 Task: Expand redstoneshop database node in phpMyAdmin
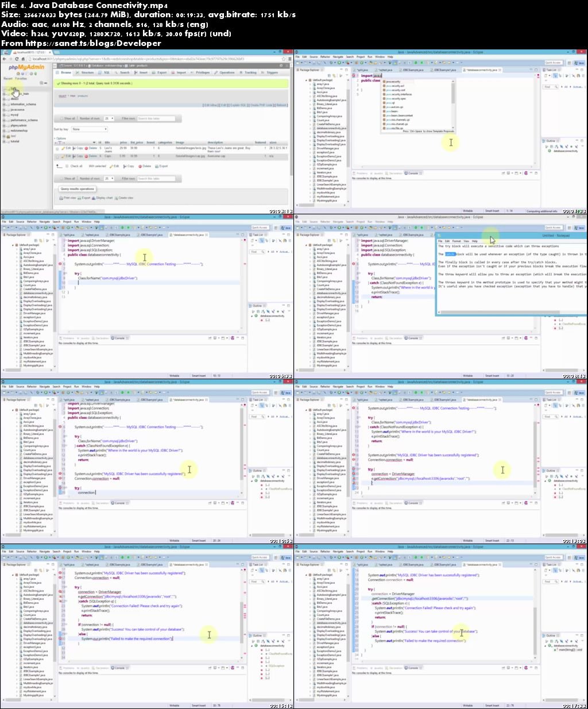coord(4,131)
